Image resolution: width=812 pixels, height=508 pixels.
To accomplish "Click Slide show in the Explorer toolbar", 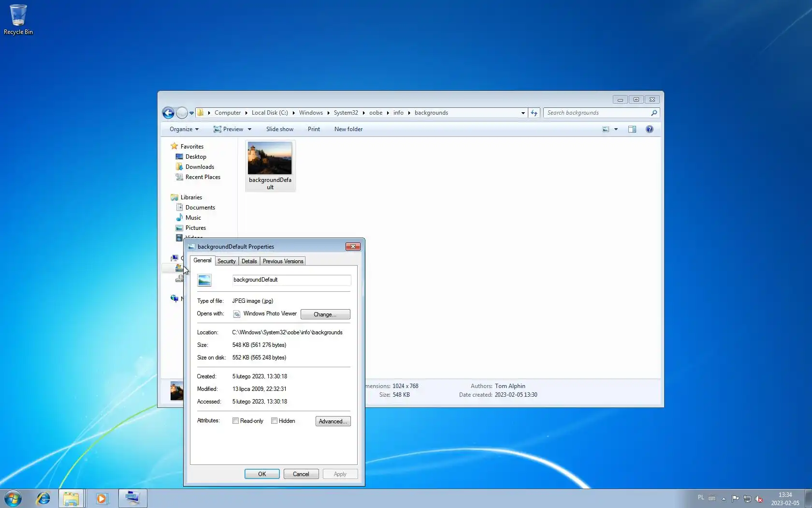I will 280,129.
